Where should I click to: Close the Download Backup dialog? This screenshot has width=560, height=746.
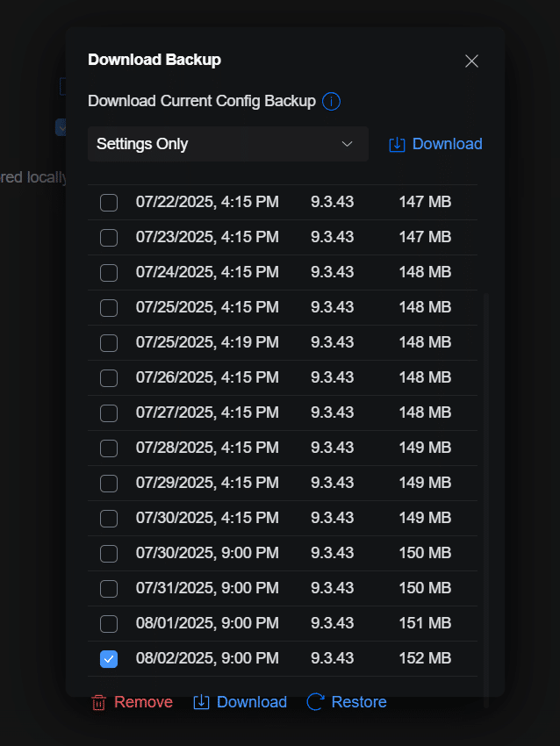[x=471, y=61]
